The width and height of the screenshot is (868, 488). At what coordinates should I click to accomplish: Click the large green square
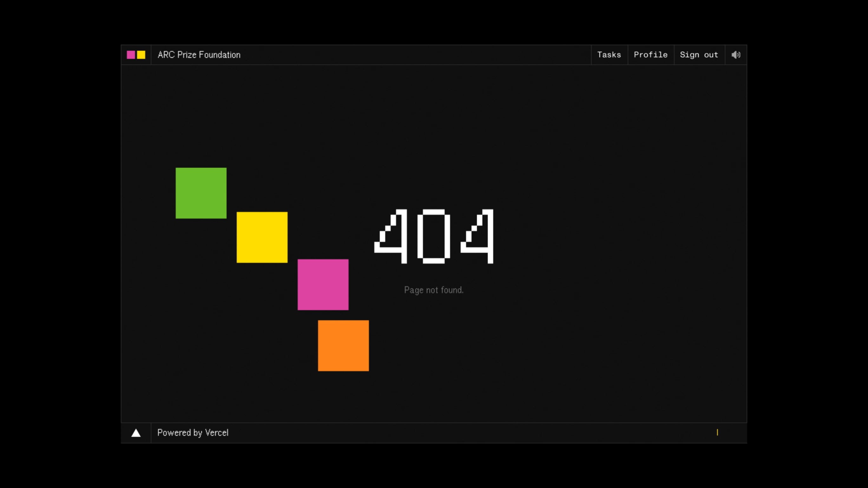click(201, 193)
